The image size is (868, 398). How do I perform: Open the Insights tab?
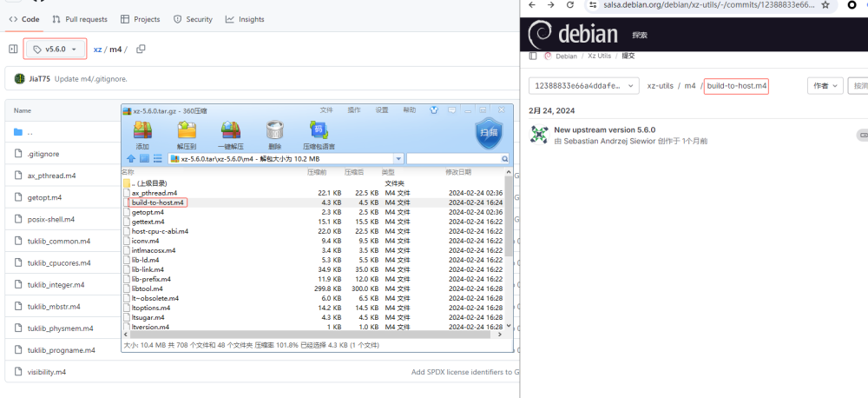pyautogui.click(x=245, y=19)
